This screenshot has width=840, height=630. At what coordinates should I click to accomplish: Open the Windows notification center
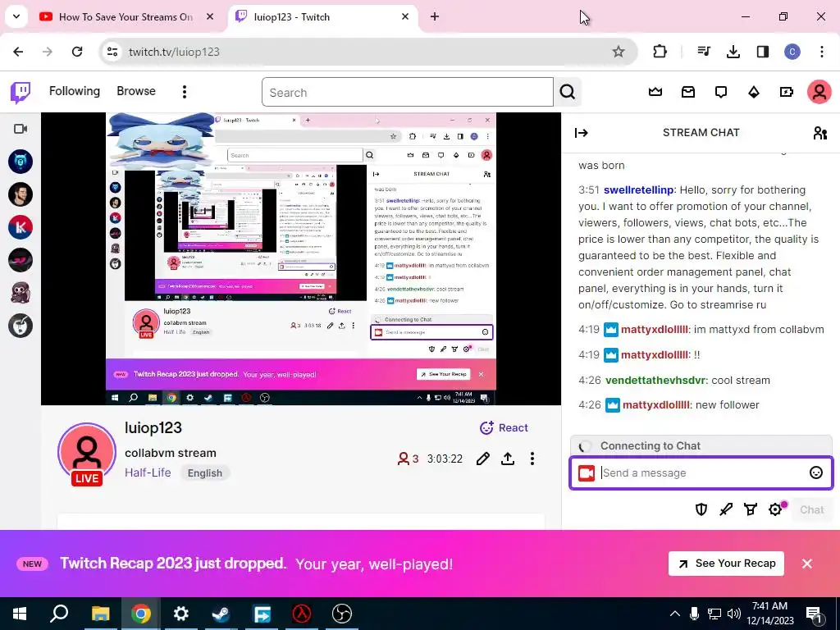tap(814, 614)
